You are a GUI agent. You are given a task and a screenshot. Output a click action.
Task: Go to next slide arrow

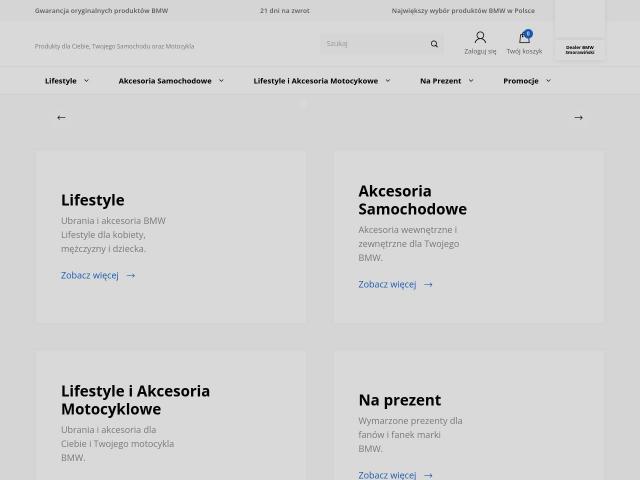578,118
